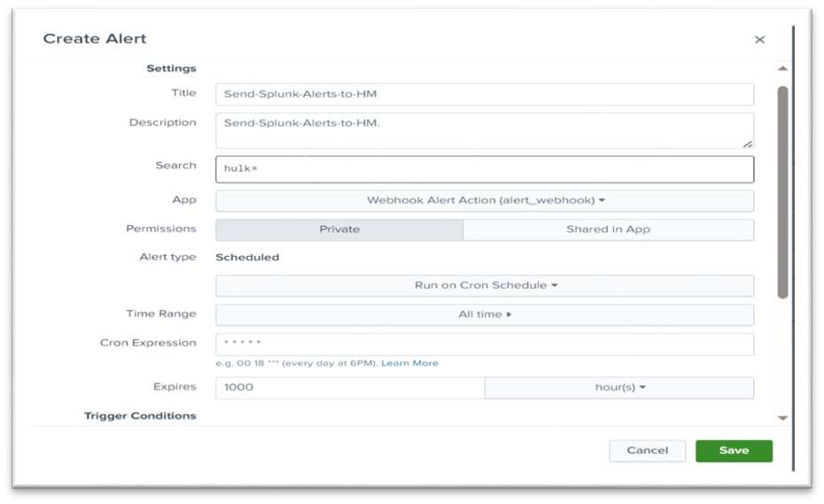824x504 pixels.
Task: Open the All time range picker
Action: tap(485, 314)
